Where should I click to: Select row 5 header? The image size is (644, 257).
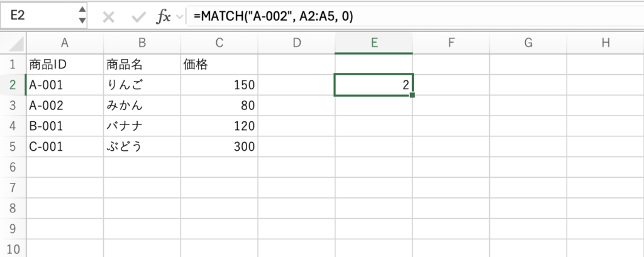click(x=13, y=146)
